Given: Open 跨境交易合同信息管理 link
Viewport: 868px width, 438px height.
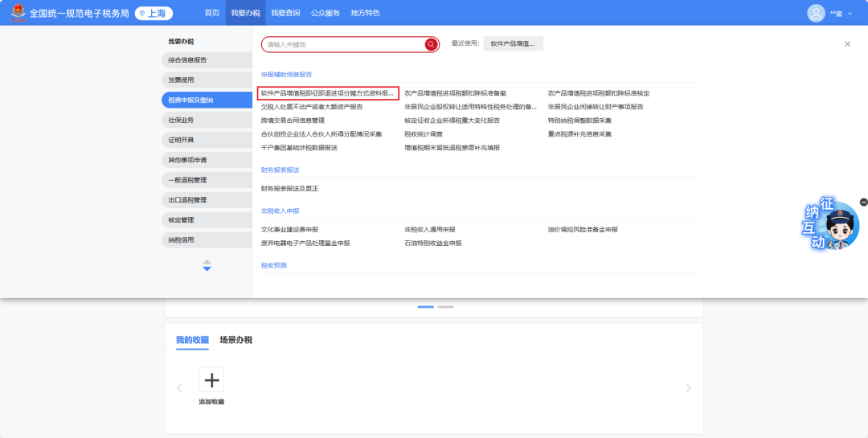Looking at the screenshot, I should pos(293,121).
